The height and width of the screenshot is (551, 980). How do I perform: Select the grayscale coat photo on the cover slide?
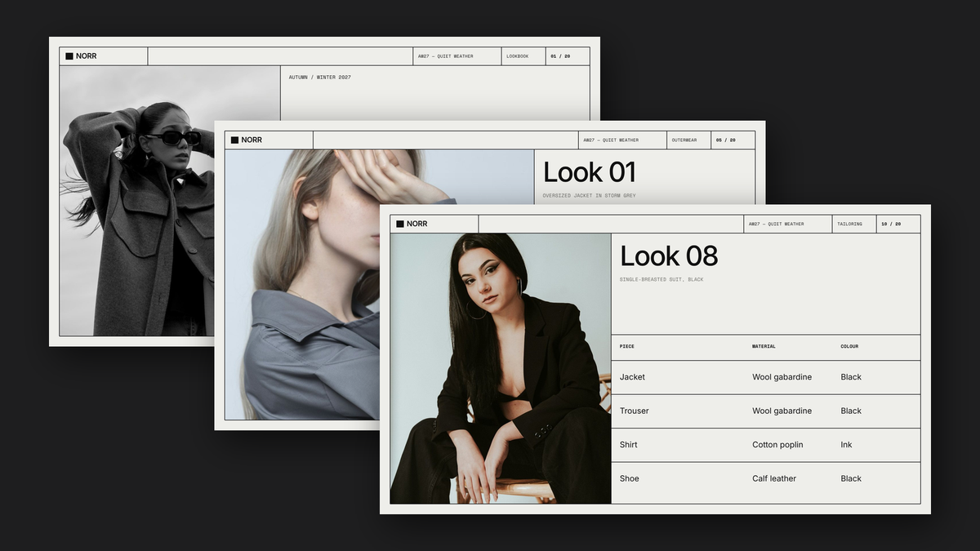click(x=136, y=201)
